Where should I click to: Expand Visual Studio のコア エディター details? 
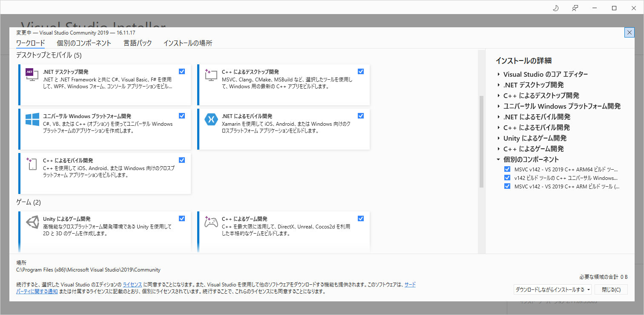(x=499, y=74)
